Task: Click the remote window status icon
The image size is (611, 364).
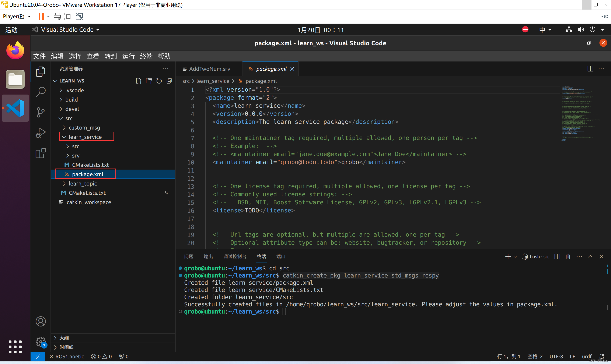Action: tap(38, 356)
